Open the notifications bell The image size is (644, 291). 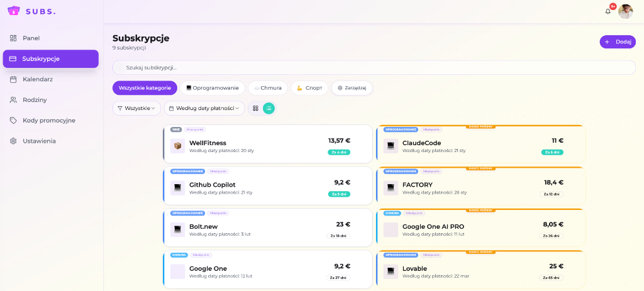pos(608,11)
